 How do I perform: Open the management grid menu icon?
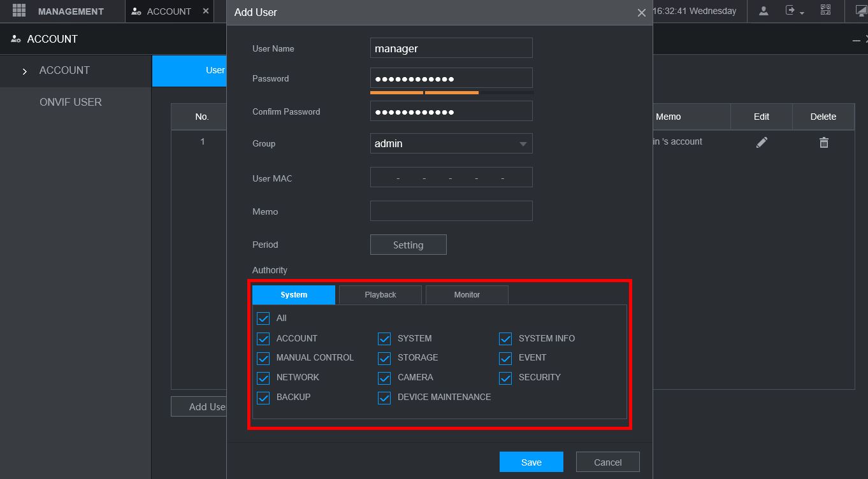(x=19, y=11)
